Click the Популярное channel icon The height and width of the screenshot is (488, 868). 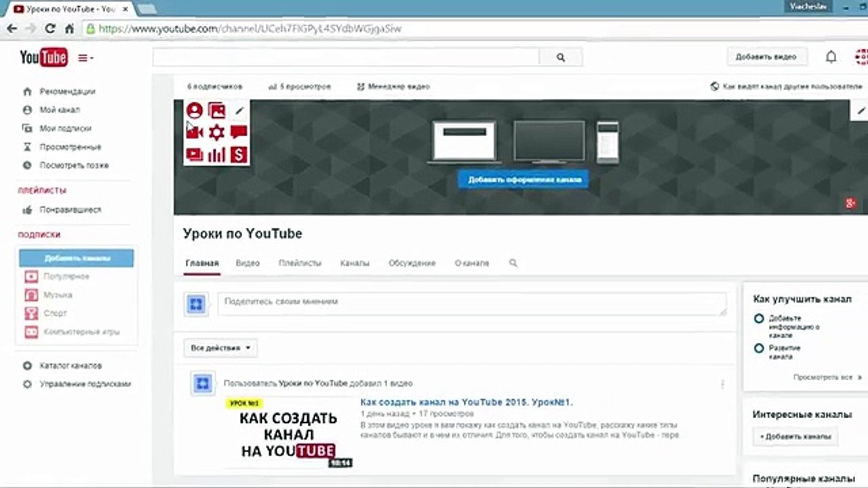click(x=31, y=277)
